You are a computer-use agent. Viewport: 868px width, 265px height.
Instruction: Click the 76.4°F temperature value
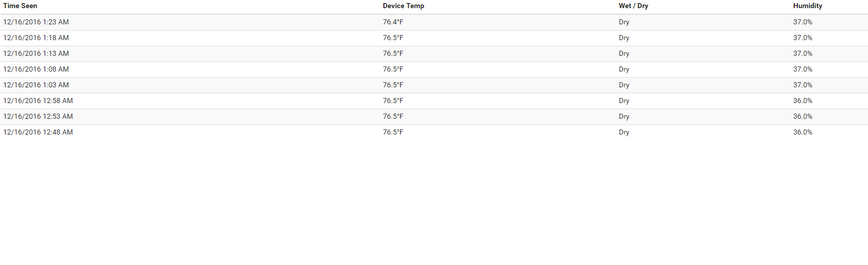393,22
